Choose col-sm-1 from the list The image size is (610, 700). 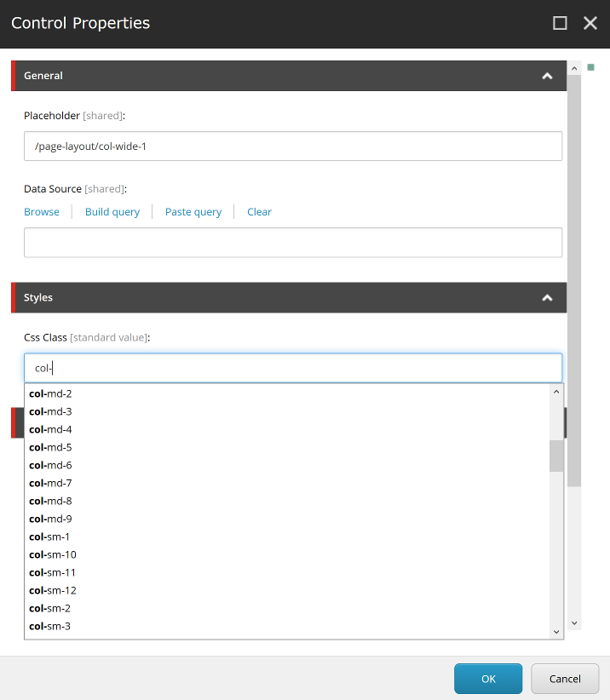(x=287, y=536)
